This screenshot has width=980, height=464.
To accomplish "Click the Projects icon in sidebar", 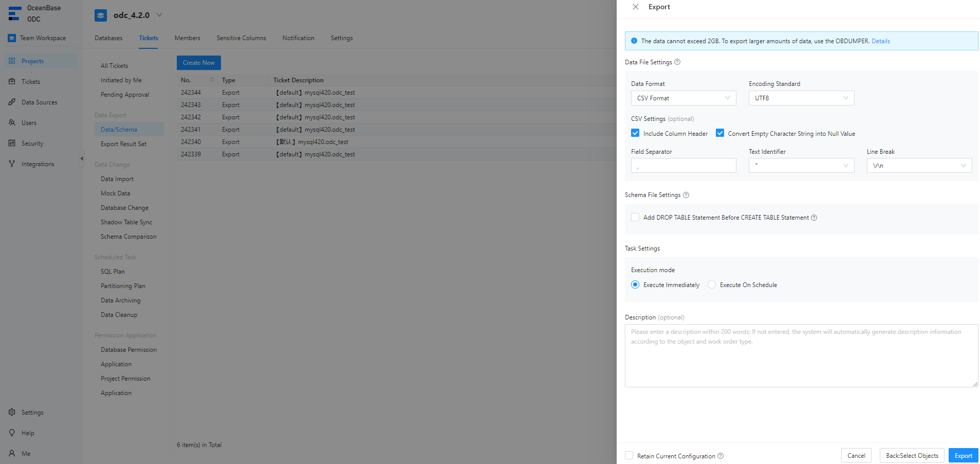I will [x=12, y=61].
